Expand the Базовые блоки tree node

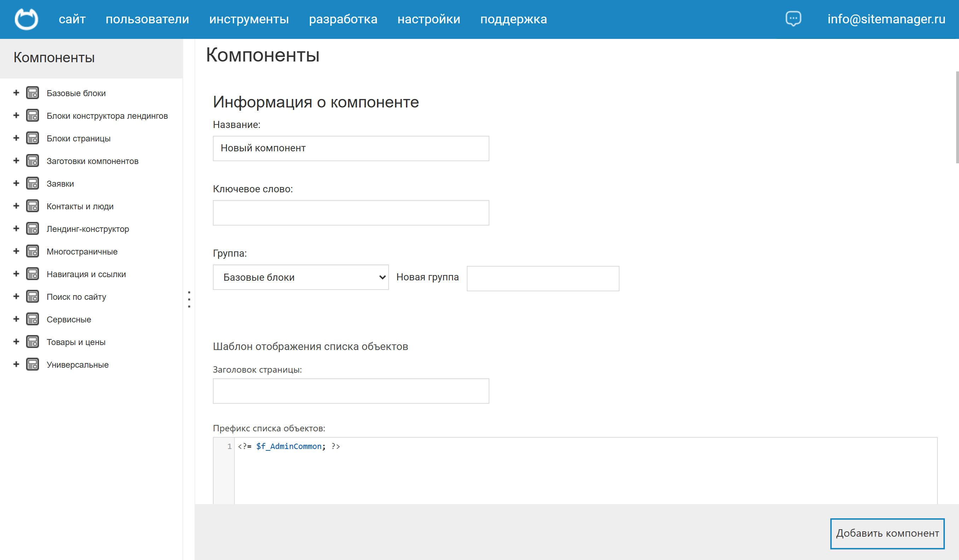pyautogui.click(x=16, y=93)
